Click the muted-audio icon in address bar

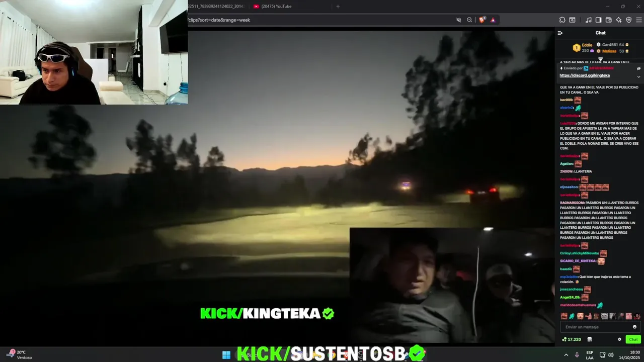(x=458, y=20)
